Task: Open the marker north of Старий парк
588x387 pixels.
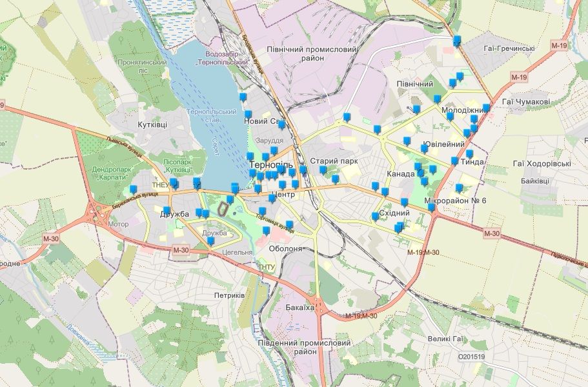Action: (x=347, y=117)
